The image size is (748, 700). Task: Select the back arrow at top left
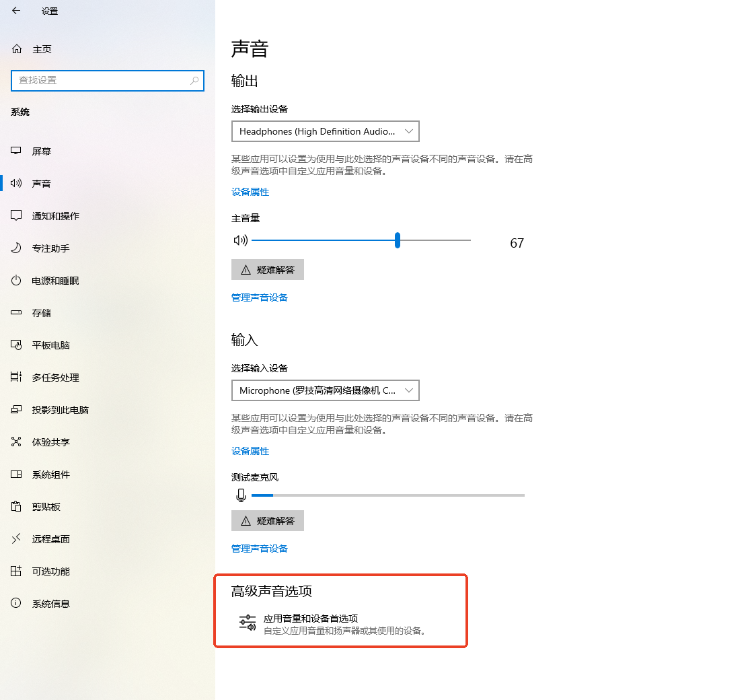click(16, 11)
